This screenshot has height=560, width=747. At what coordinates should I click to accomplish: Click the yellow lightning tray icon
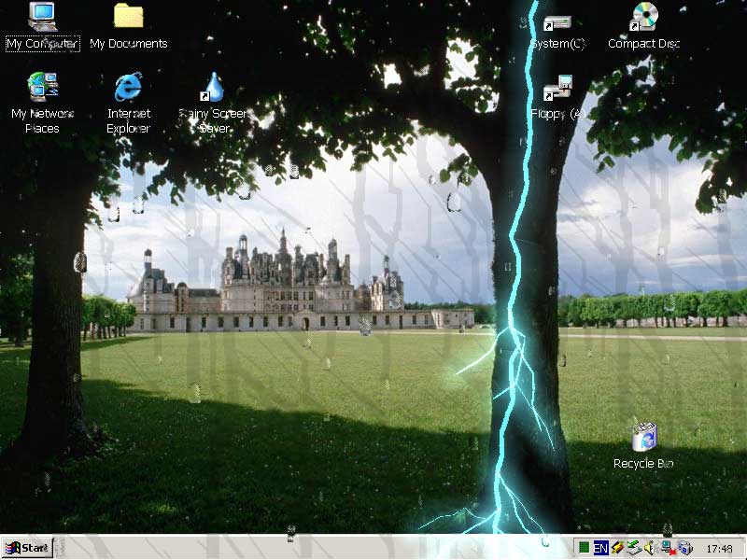[617, 548]
